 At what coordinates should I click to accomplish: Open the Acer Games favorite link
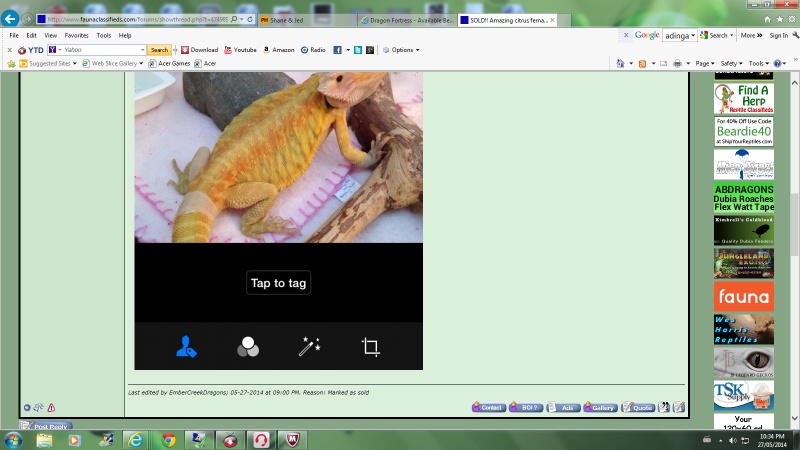[x=169, y=64]
